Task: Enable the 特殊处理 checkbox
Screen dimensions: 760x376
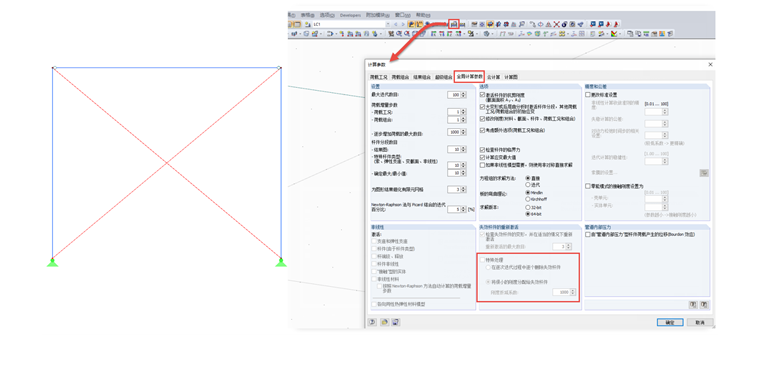Action: 482,260
